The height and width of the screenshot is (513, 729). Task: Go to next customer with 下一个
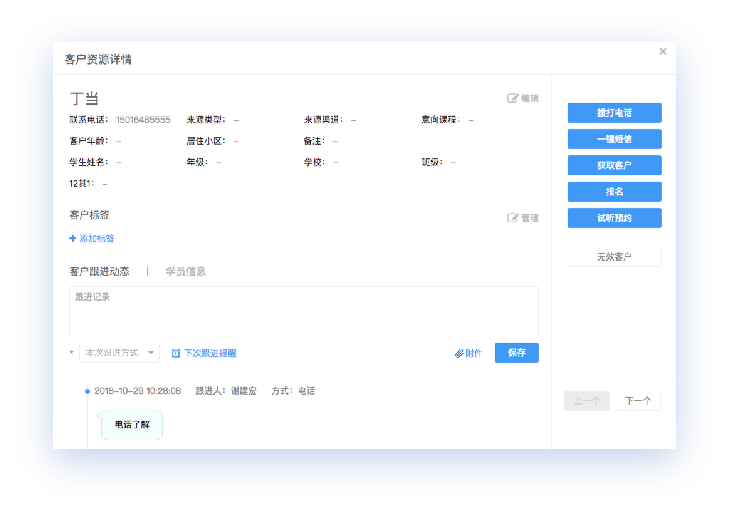(x=638, y=401)
